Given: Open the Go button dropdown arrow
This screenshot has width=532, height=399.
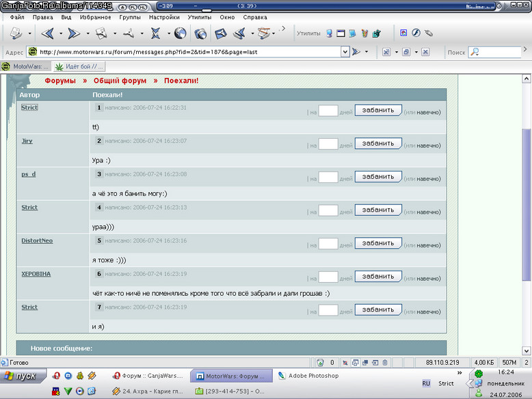Looking at the screenshot, I should pyautogui.click(x=367, y=52).
